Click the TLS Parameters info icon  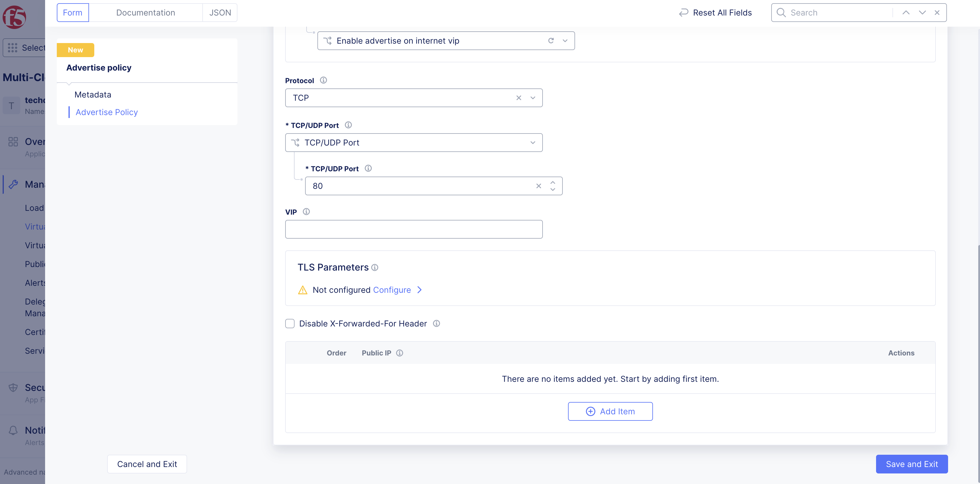pyautogui.click(x=375, y=268)
